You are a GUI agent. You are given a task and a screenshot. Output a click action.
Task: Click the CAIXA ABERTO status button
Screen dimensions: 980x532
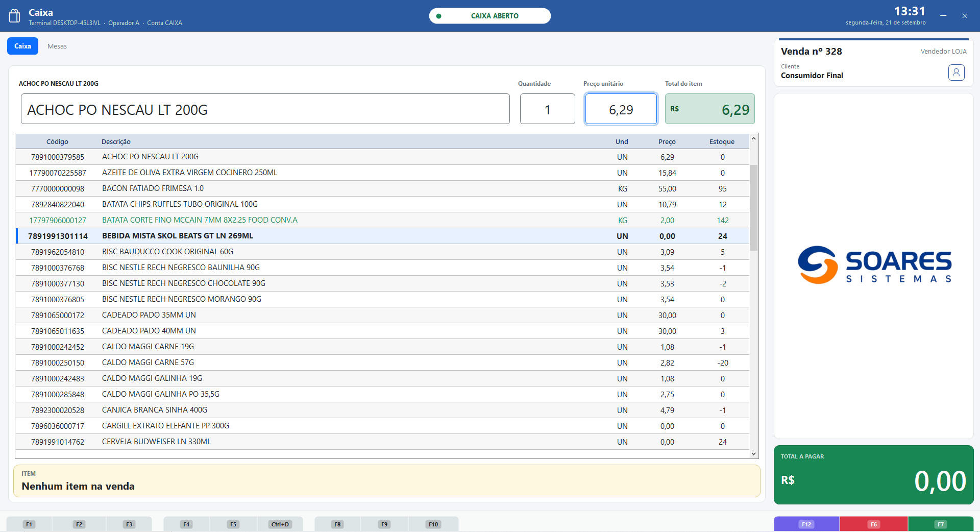tap(490, 16)
